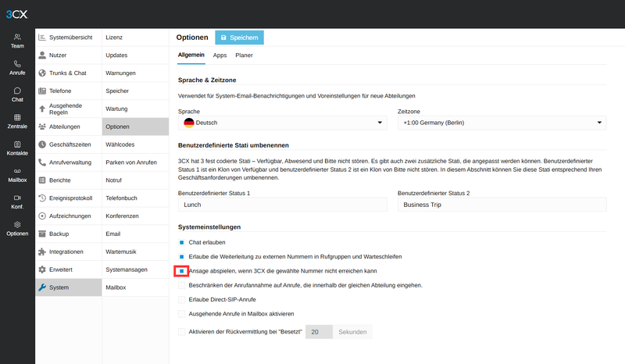This screenshot has height=364, width=625.
Task: Click the Erweitert gear icon
Action: click(x=42, y=269)
